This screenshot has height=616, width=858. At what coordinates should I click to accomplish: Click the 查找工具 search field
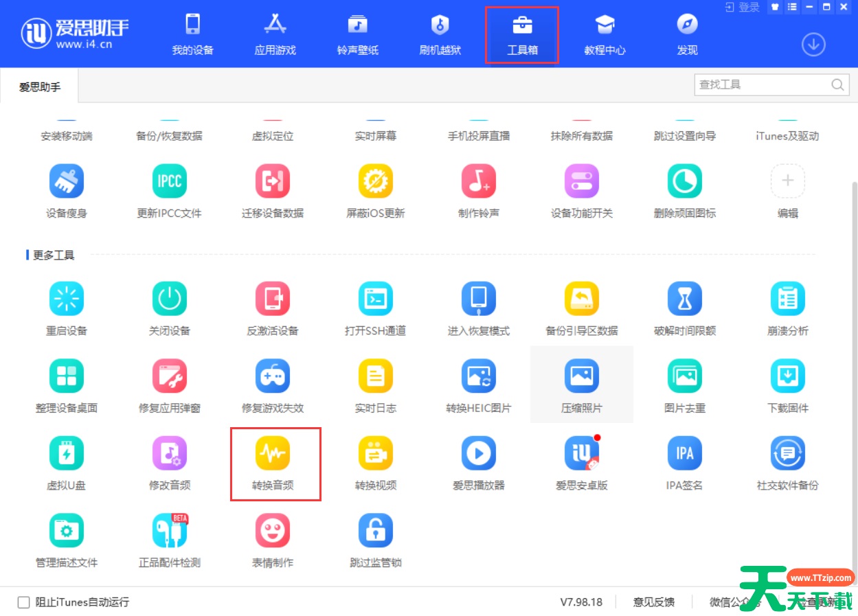(763, 84)
